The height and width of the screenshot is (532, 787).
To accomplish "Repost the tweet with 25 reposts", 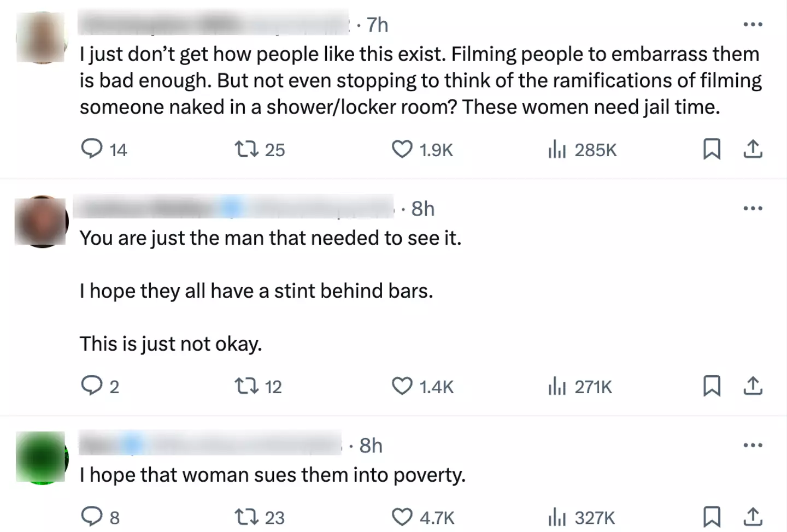I will click(246, 149).
